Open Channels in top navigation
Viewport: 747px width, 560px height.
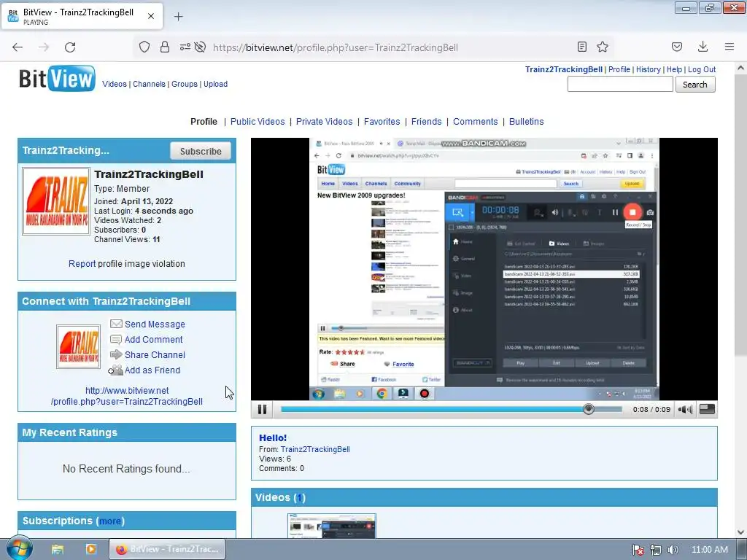[149, 84]
